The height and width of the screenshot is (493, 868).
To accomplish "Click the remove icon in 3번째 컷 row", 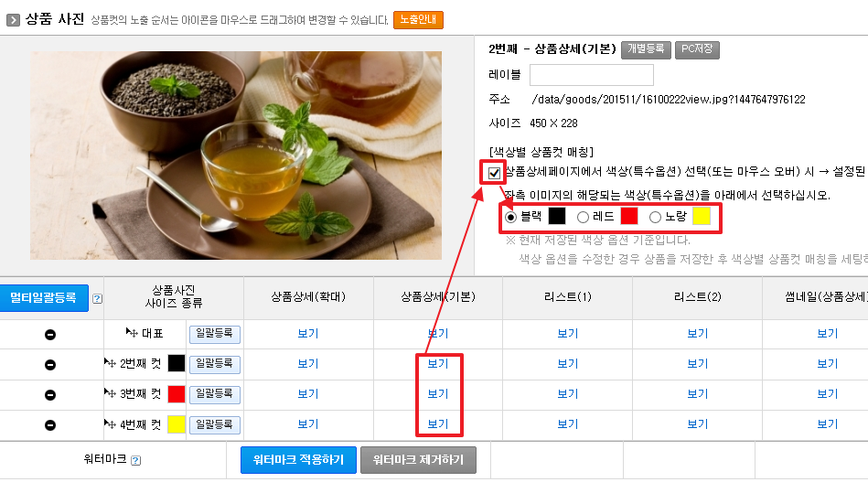I will [x=49, y=394].
